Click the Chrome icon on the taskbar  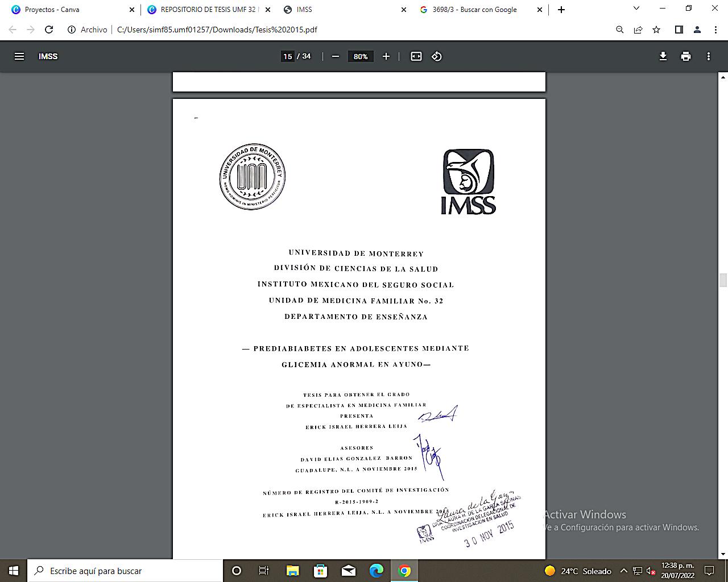404,571
